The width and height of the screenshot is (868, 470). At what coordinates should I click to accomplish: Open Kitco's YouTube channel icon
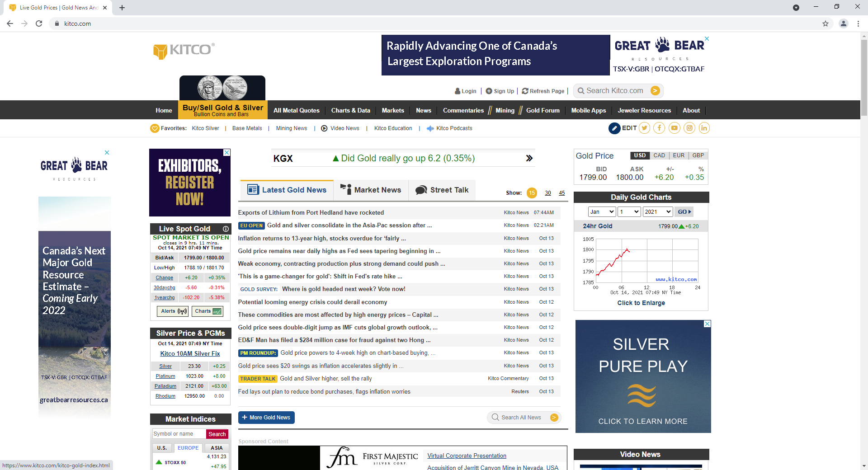pyautogui.click(x=675, y=128)
